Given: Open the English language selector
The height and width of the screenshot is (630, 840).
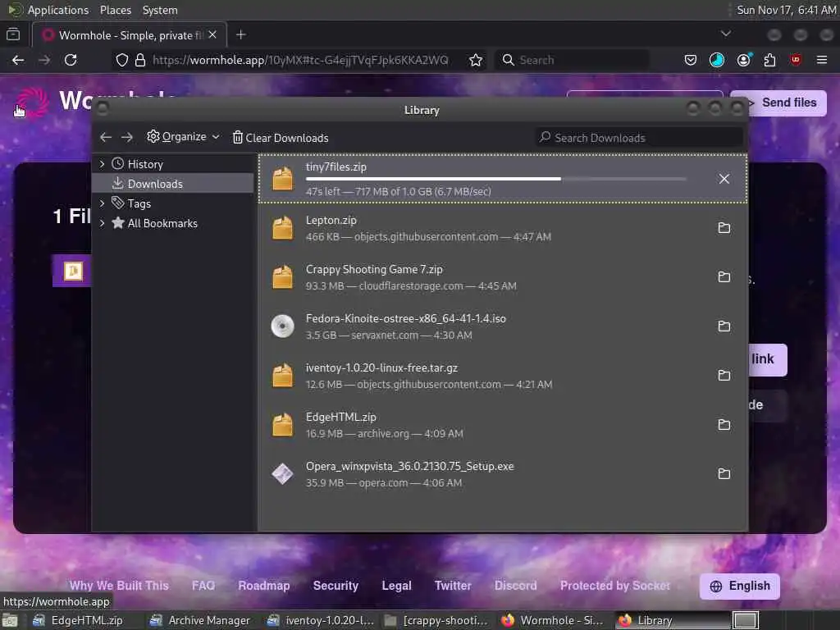Looking at the screenshot, I should (740, 586).
